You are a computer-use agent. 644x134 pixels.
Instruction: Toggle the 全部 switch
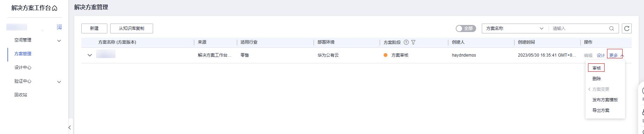point(466,28)
